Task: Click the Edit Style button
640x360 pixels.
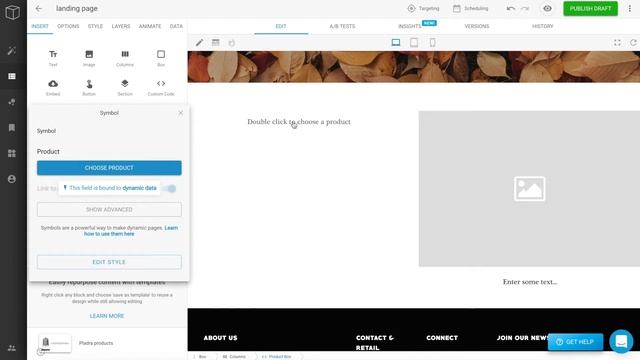Action: point(109,262)
